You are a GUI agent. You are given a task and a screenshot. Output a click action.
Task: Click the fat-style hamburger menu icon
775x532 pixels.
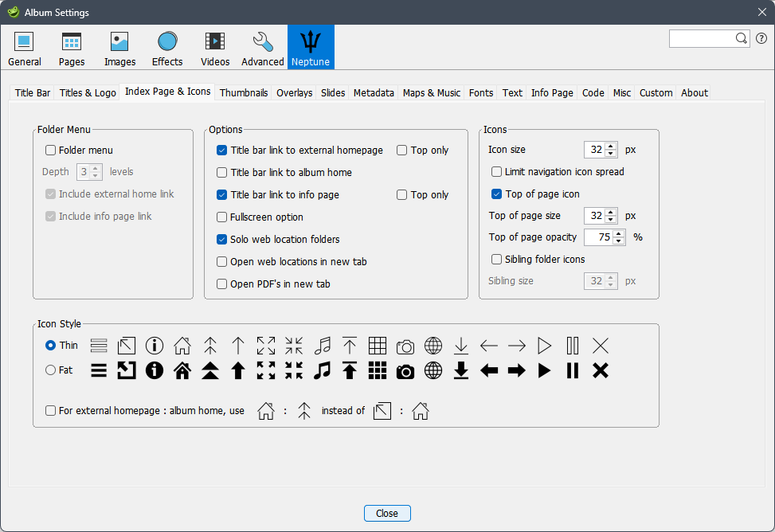[x=99, y=370]
